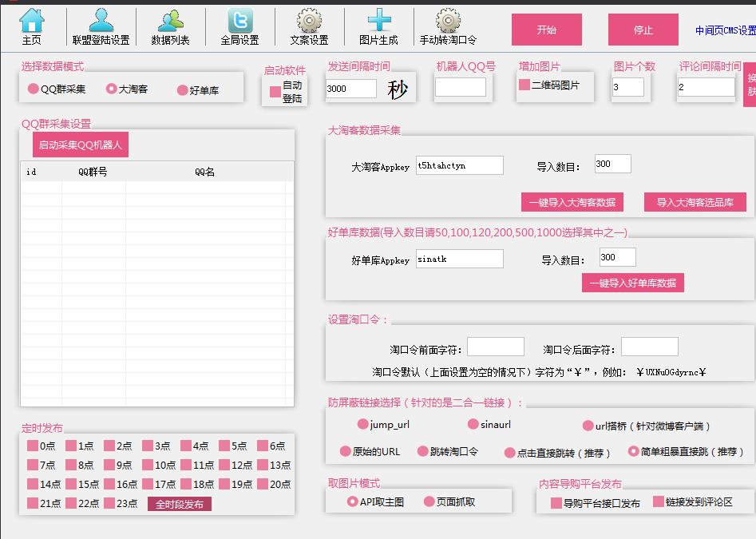Screen dimensions: 756x539
Task: Click 导入大淘客选品库 button
Action: click(695, 202)
